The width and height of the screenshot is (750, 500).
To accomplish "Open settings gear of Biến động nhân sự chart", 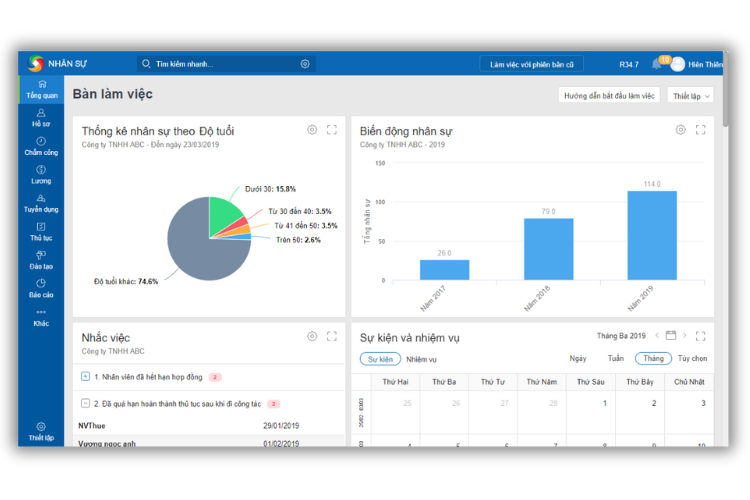I will 681,130.
